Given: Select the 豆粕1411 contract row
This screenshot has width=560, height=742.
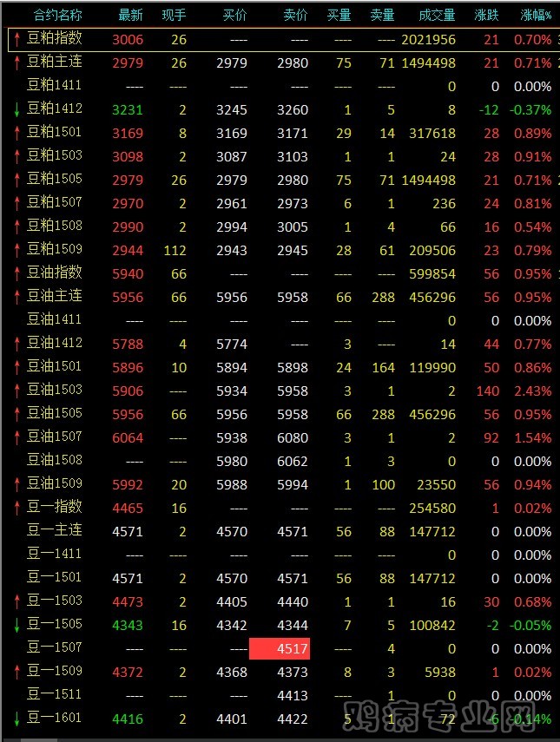Looking at the screenshot, I should pos(283,86).
